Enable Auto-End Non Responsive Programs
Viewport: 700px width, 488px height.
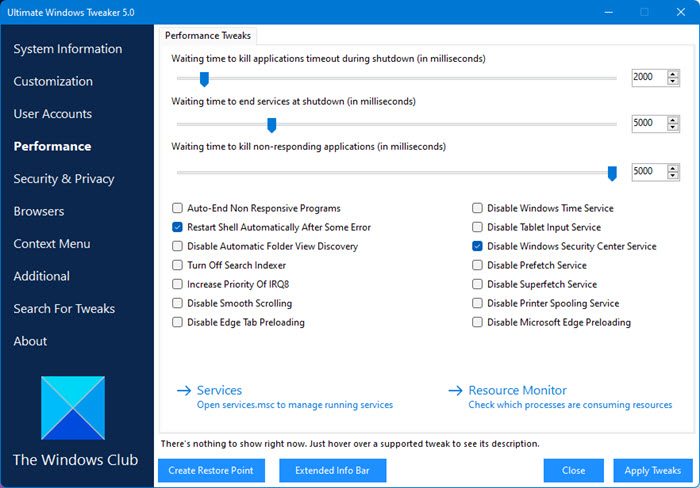tap(177, 208)
